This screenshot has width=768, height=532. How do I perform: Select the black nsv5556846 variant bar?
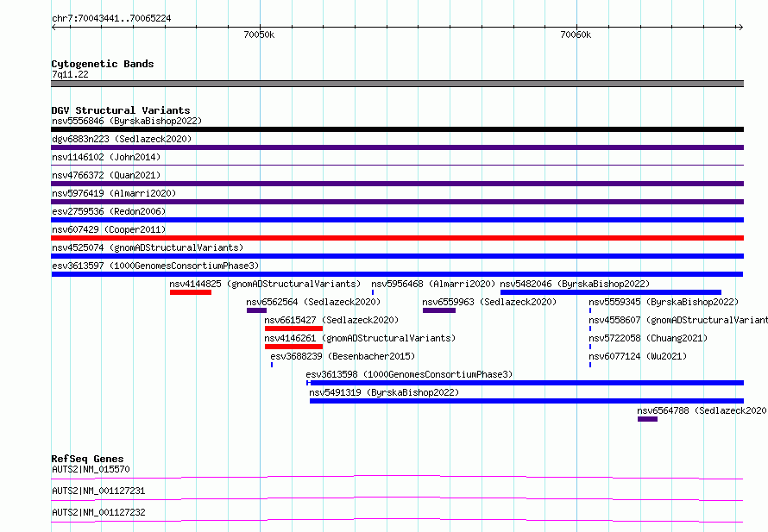point(397,129)
